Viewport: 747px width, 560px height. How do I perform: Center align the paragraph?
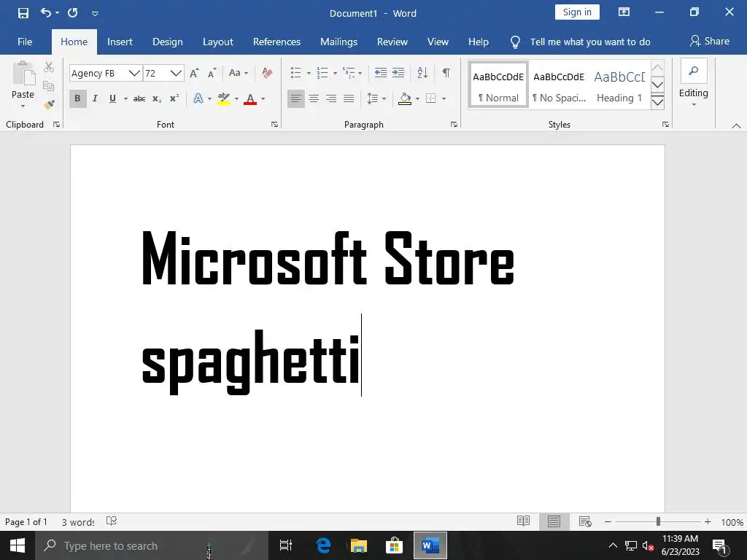[x=314, y=98]
